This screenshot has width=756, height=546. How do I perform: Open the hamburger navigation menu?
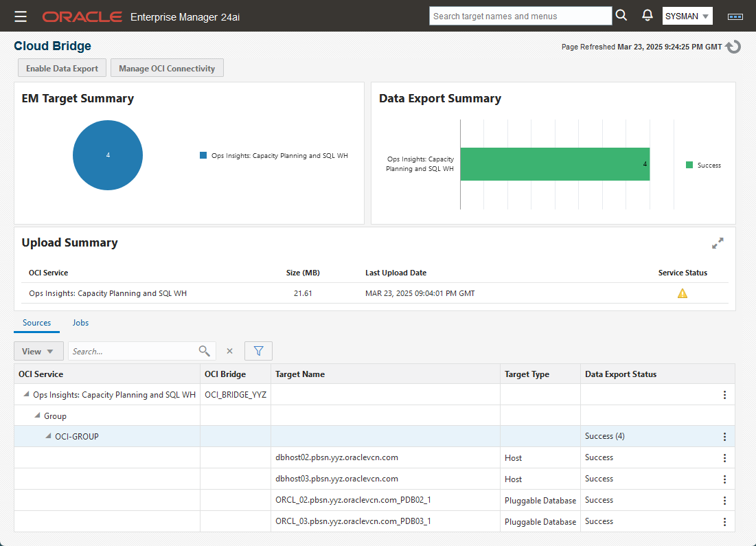(x=21, y=16)
